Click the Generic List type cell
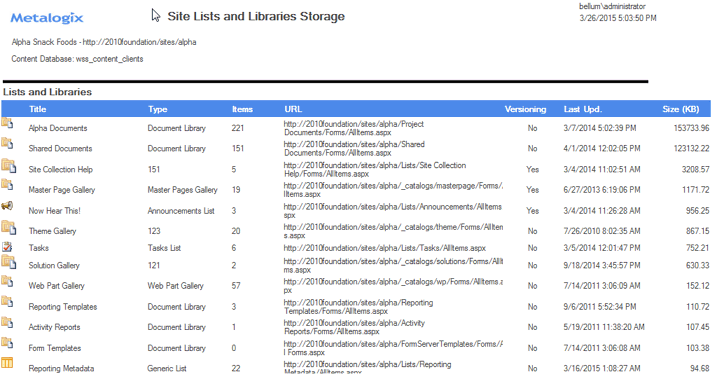 [167, 368]
